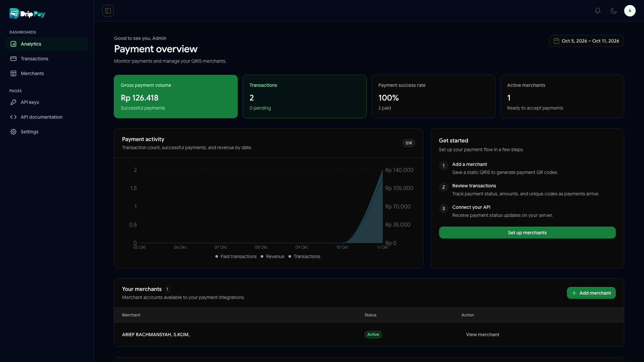This screenshot has width=644, height=362.
Task: Click the Transactions card icon
Action: [x=13, y=59]
